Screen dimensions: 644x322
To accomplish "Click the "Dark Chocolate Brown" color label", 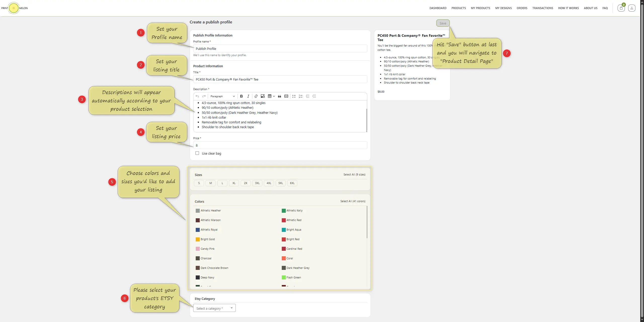I will pos(215,268).
